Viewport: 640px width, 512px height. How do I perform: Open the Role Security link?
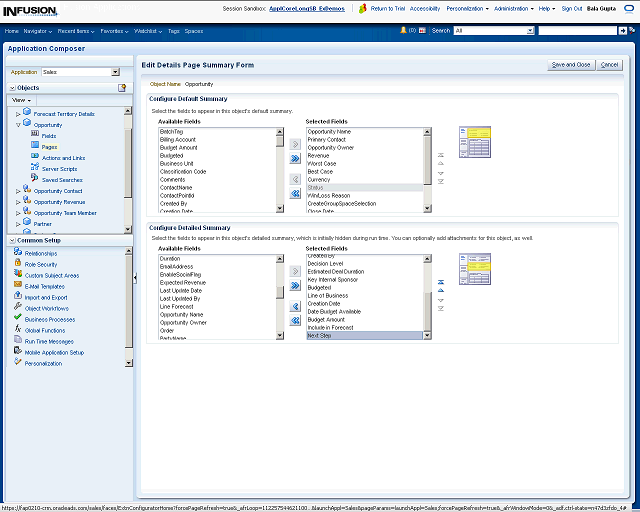(40, 264)
